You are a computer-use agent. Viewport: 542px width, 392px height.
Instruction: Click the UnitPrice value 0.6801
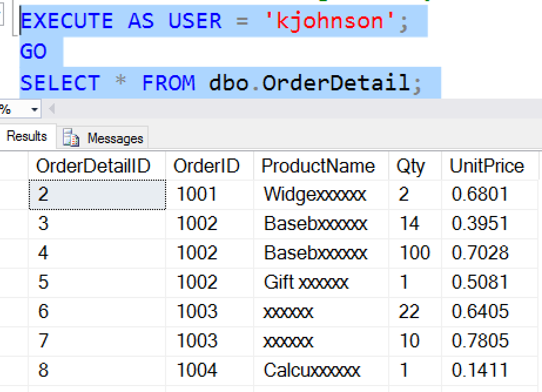pos(490,194)
